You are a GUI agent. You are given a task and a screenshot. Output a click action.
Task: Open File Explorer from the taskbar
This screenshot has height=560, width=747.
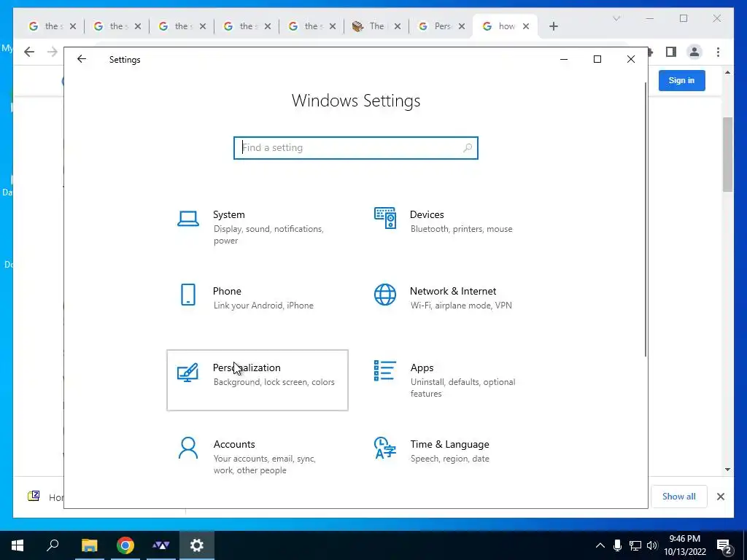coord(89,545)
